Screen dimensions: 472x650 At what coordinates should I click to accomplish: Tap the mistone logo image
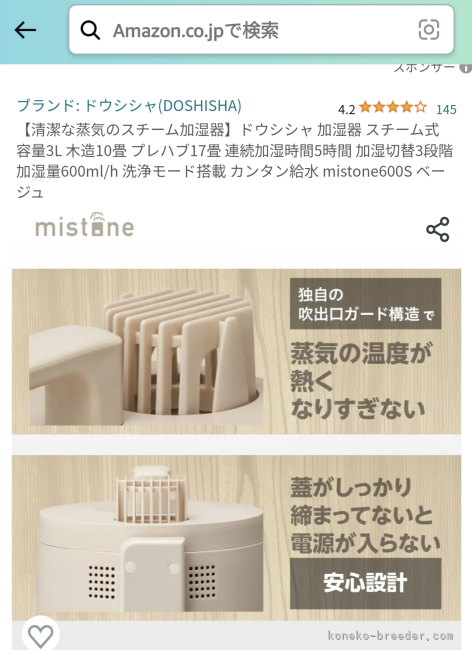tap(85, 225)
